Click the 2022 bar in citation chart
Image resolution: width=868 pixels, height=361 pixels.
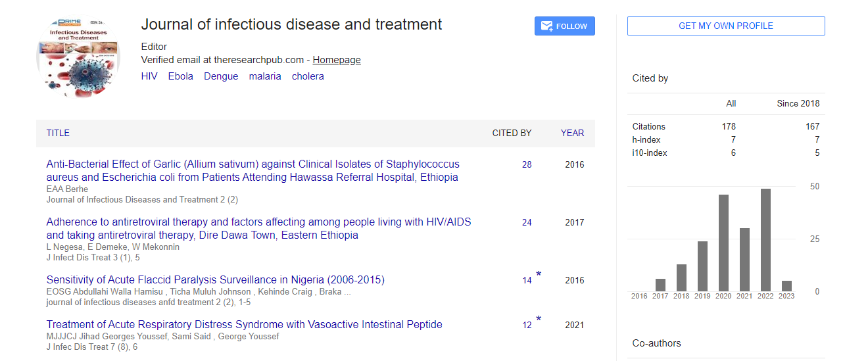pos(765,240)
